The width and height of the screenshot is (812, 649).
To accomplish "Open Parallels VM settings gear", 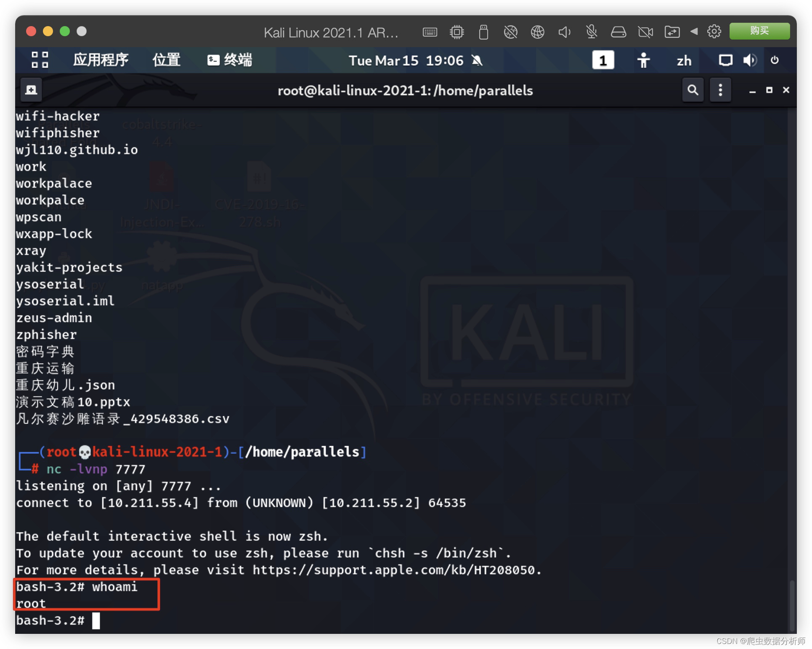I will (714, 32).
